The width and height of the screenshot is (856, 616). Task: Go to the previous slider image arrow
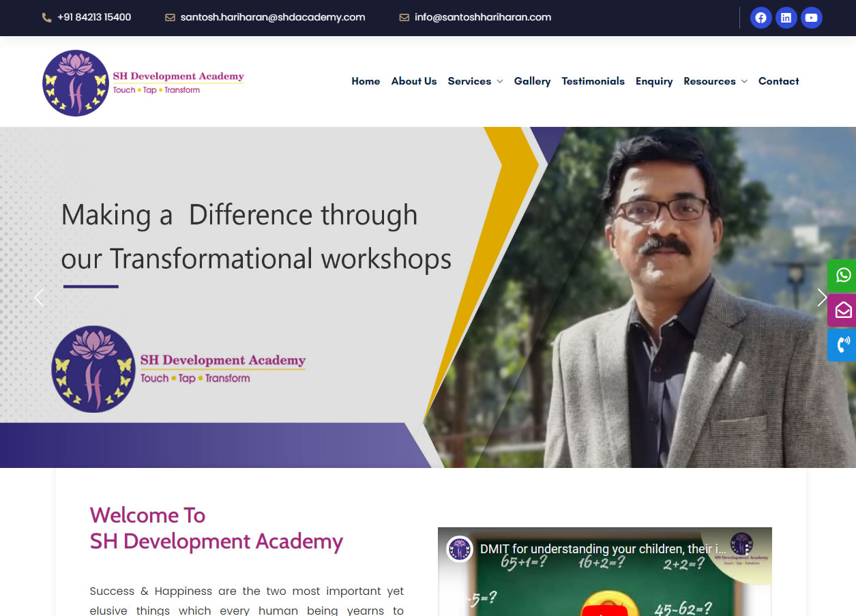pyautogui.click(x=39, y=297)
